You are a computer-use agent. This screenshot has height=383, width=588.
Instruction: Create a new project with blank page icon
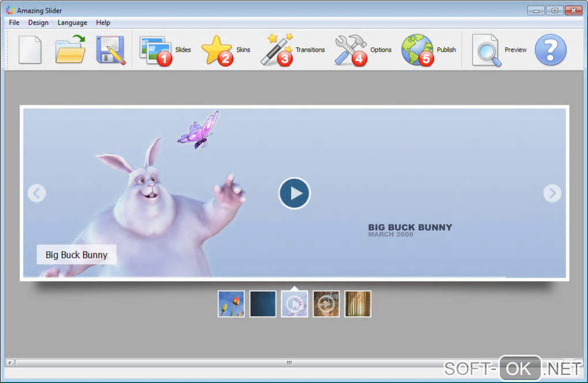tap(30, 50)
